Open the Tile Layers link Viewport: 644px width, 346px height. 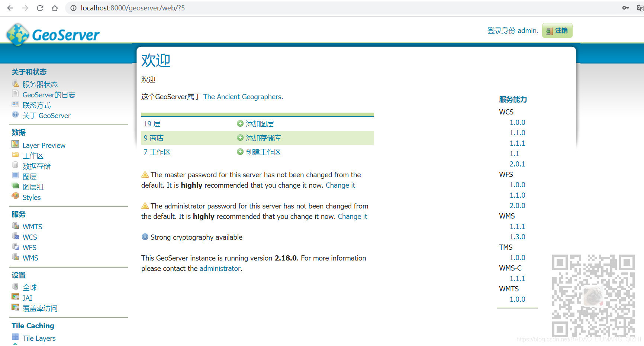tap(39, 338)
